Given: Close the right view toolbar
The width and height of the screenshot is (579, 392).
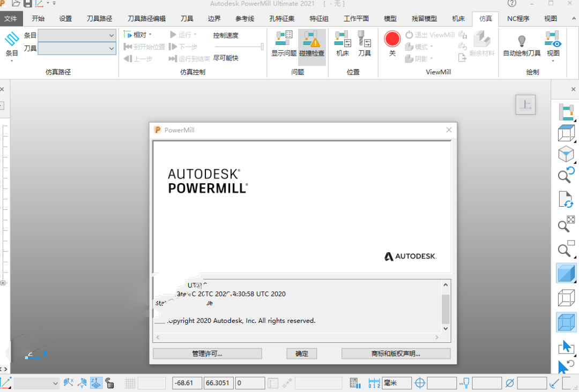Looking at the screenshot, I should pos(573,89).
